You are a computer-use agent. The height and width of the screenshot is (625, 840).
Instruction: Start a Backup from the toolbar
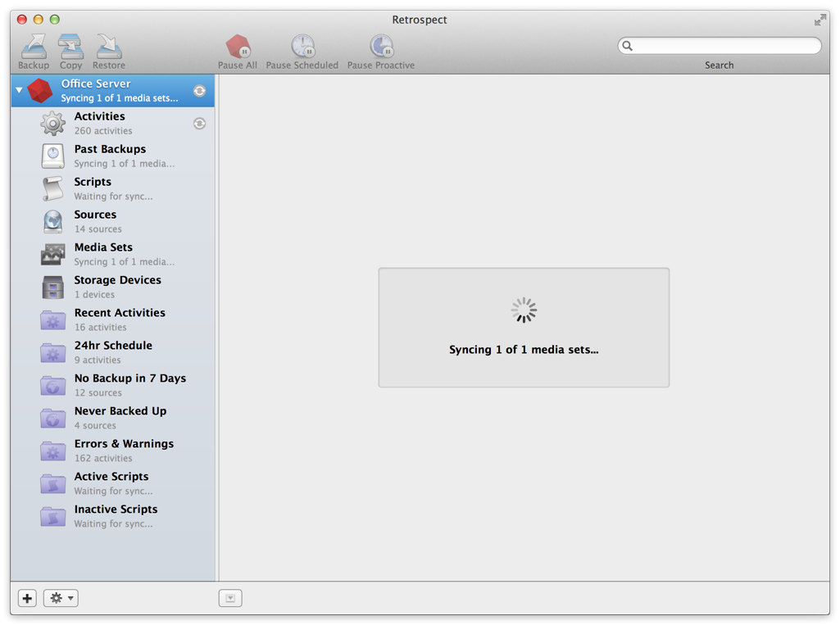coord(34,51)
